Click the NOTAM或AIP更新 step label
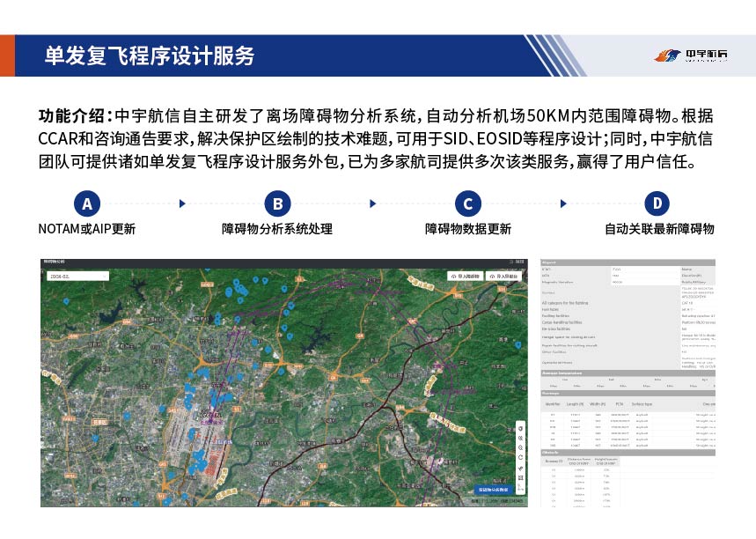 [87, 229]
